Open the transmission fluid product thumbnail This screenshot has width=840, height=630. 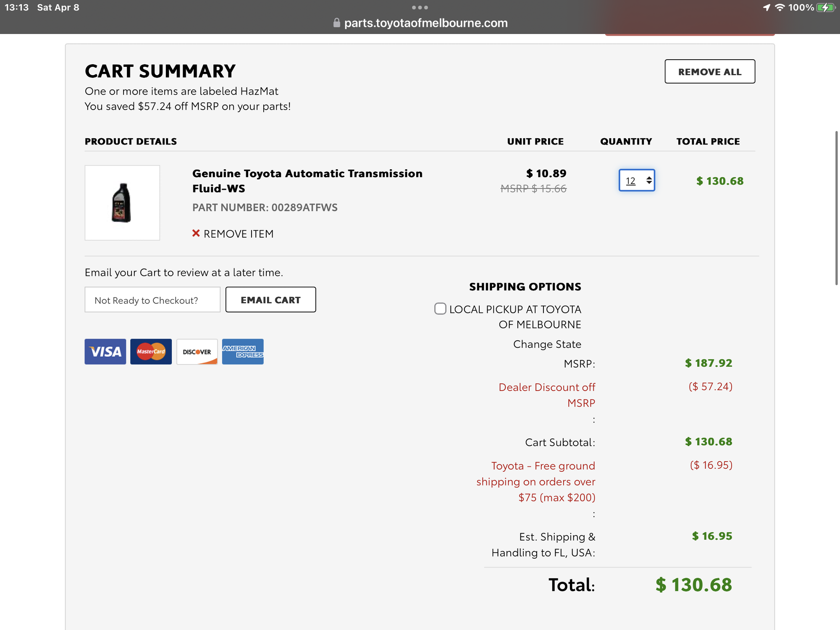122,203
